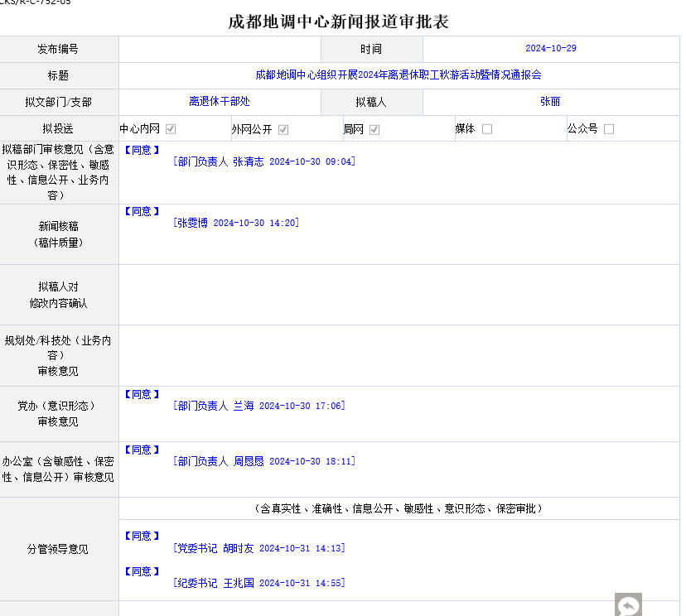Click the 拟稿人 label cell
Viewport: 686px width, 616px height.
coord(371,102)
